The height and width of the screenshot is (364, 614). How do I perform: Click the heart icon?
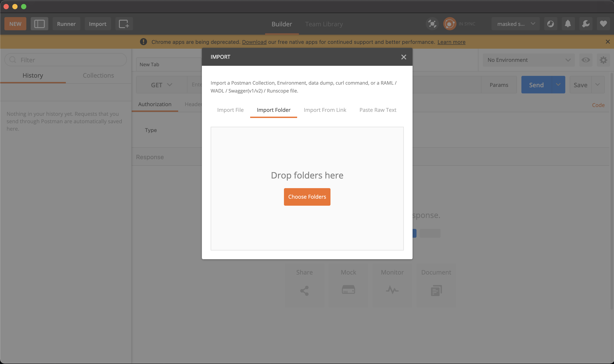click(603, 24)
